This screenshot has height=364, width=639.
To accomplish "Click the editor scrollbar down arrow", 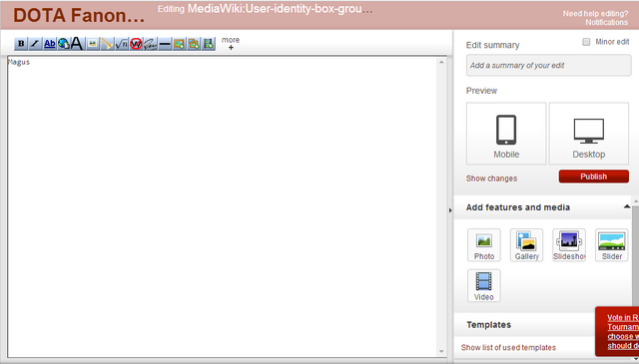I will click(441, 351).
